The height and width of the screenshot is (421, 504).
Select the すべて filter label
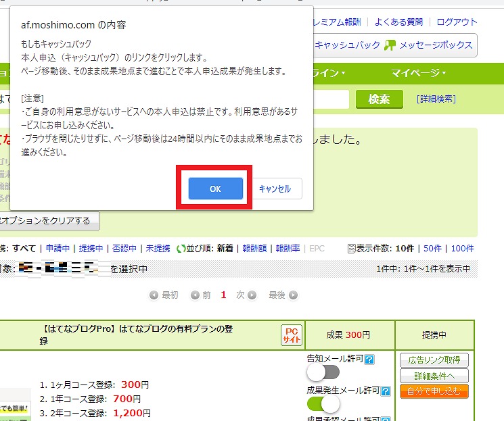(x=24, y=248)
